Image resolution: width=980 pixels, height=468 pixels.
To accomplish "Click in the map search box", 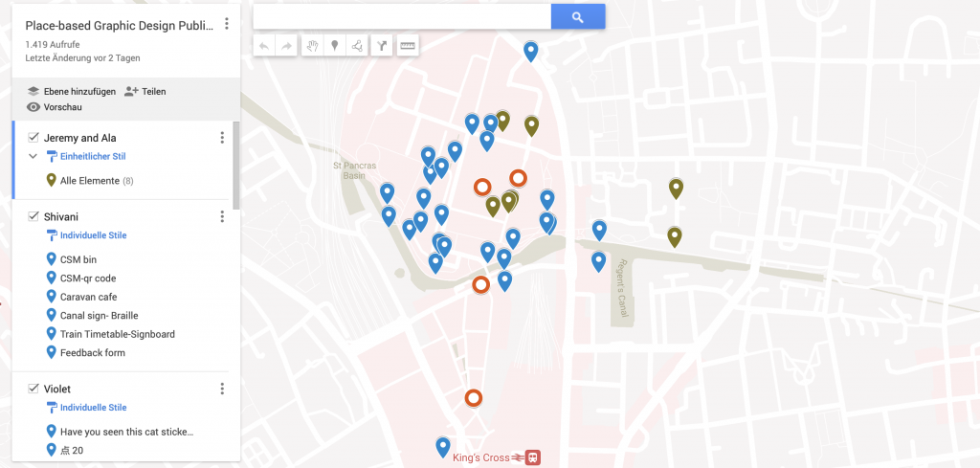I will (x=402, y=17).
